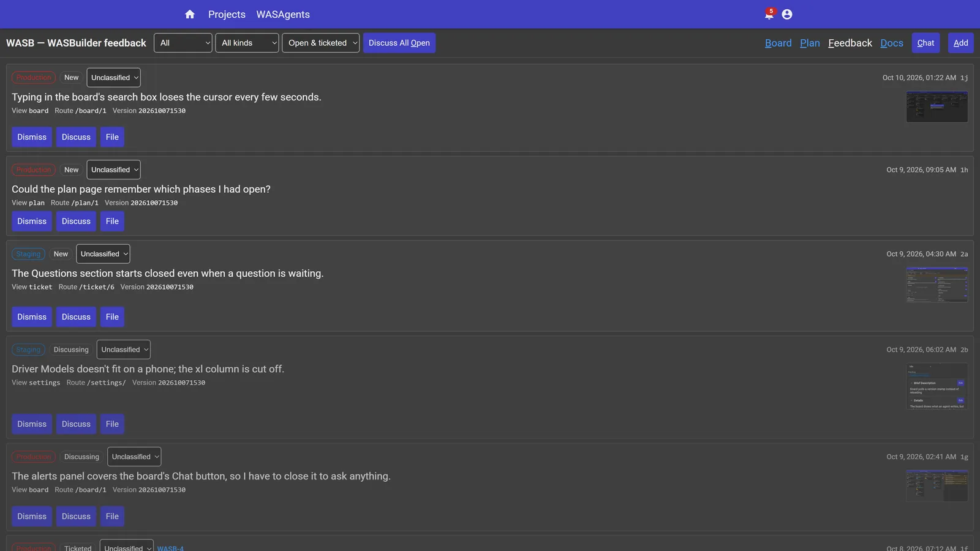Open Unclassified dropdown for plan page phases feedback

coord(113,170)
